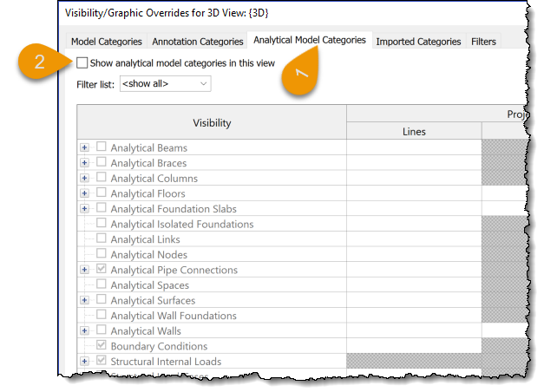The width and height of the screenshot is (544, 392).
Task: Click the Visibility column header
Action: click(212, 122)
